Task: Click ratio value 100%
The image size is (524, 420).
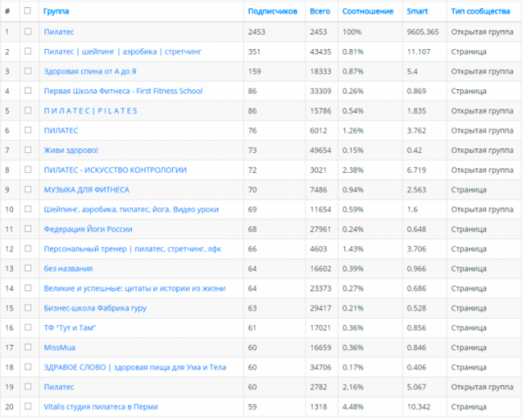Action: (352, 32)
